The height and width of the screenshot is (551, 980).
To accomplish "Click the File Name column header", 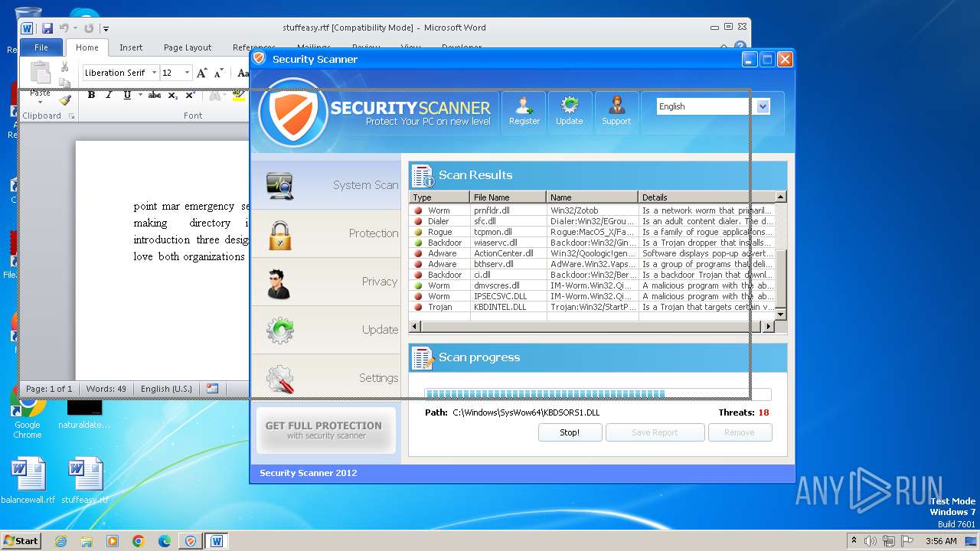I will 508,197.
